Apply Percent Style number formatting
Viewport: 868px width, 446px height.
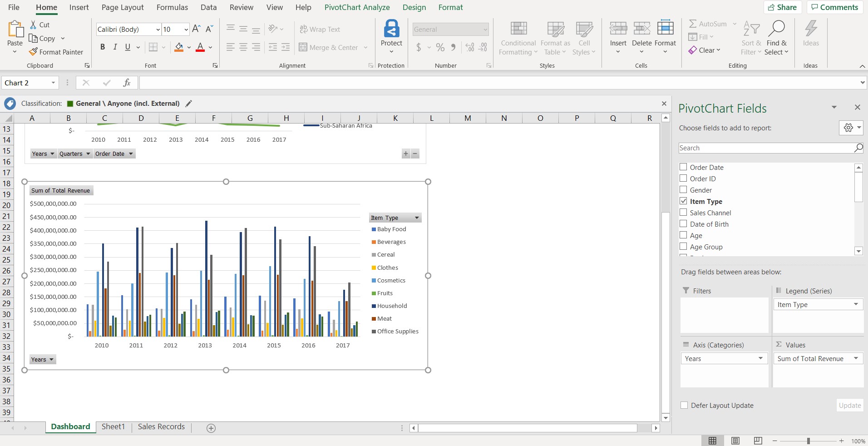(x=439, y=47)
